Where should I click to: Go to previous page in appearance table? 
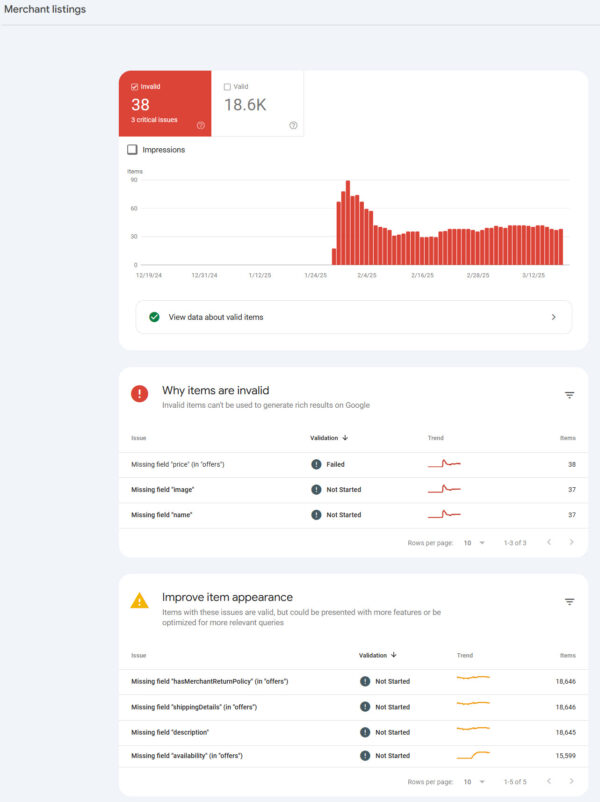[x=549, y=781]
